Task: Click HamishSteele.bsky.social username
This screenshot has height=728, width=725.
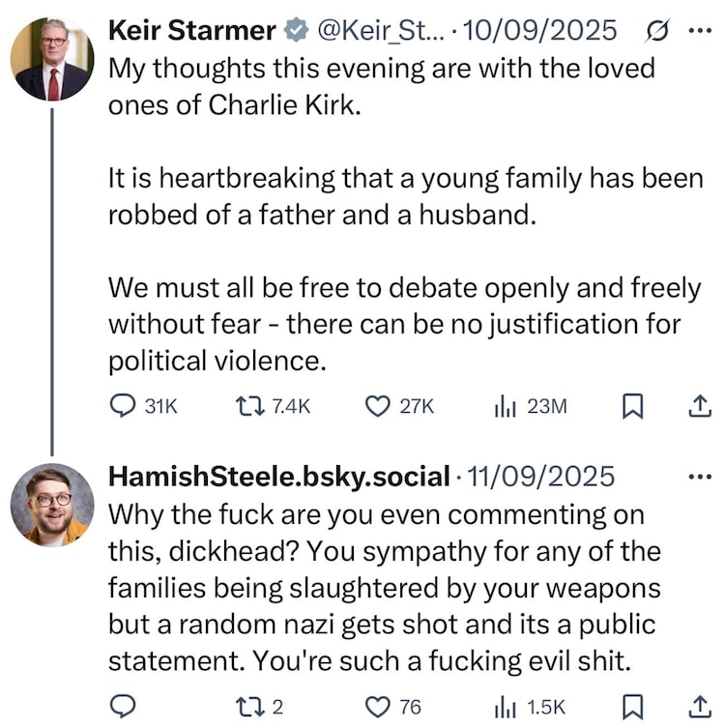Action: 279,477
